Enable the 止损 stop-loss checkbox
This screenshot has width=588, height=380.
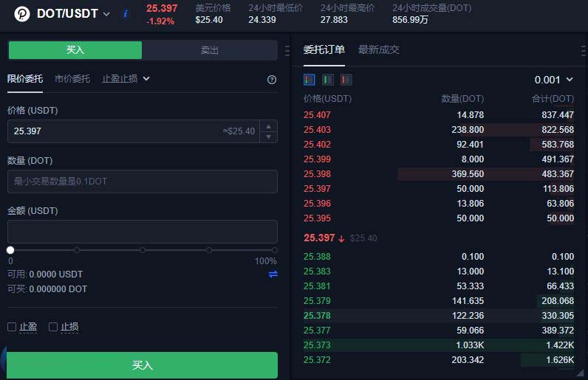(53, 327)
